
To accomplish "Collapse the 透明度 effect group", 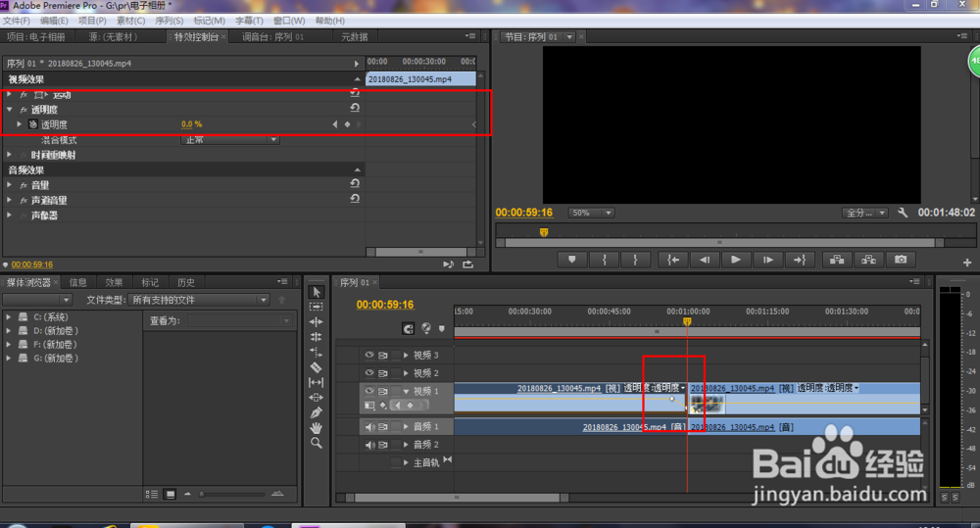I will tap(10, 110).
